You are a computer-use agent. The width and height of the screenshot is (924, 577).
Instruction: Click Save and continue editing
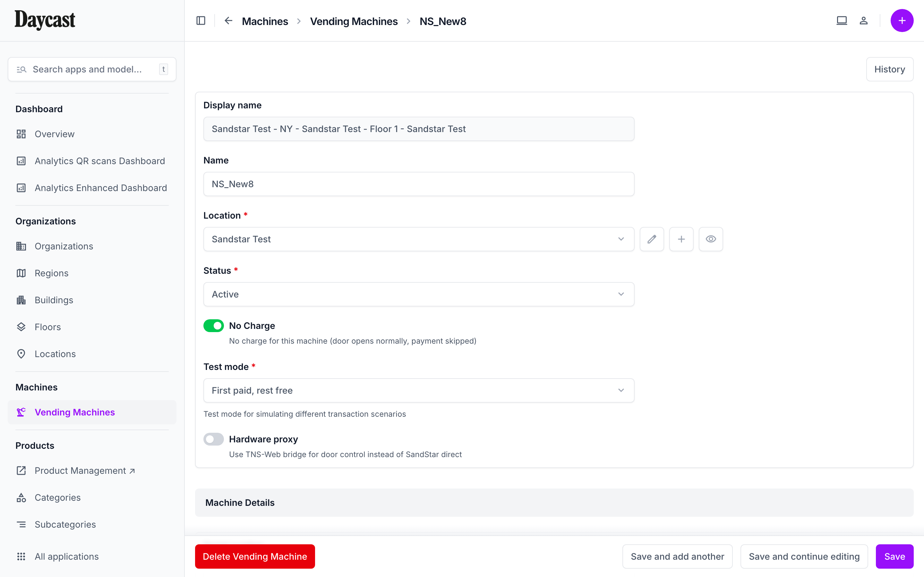[804, 556]
